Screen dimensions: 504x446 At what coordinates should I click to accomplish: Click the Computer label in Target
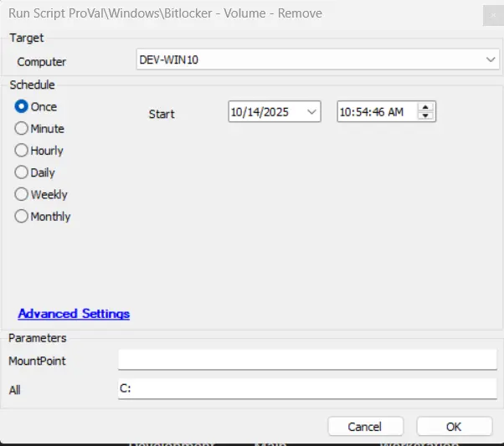42,62
